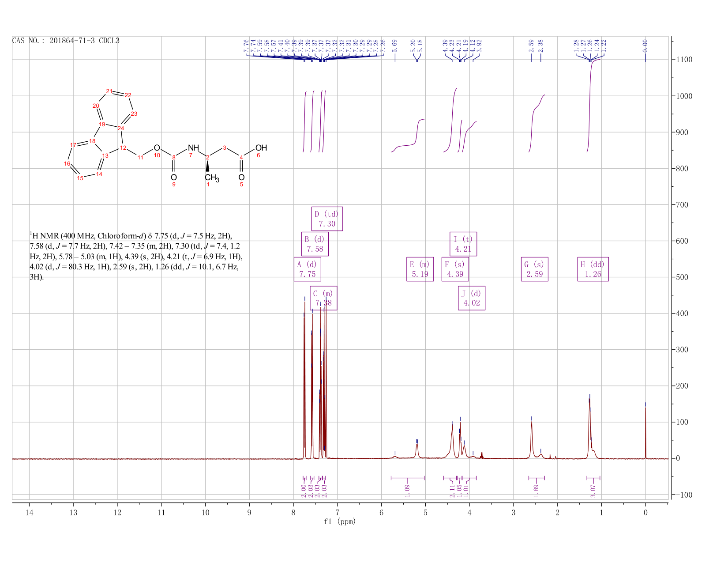Image resolution: width=728 pixels, height=563 pixels.
Task: Click carbamate oxygen atom 10 in structure
Action: click(x=157, y=148)
